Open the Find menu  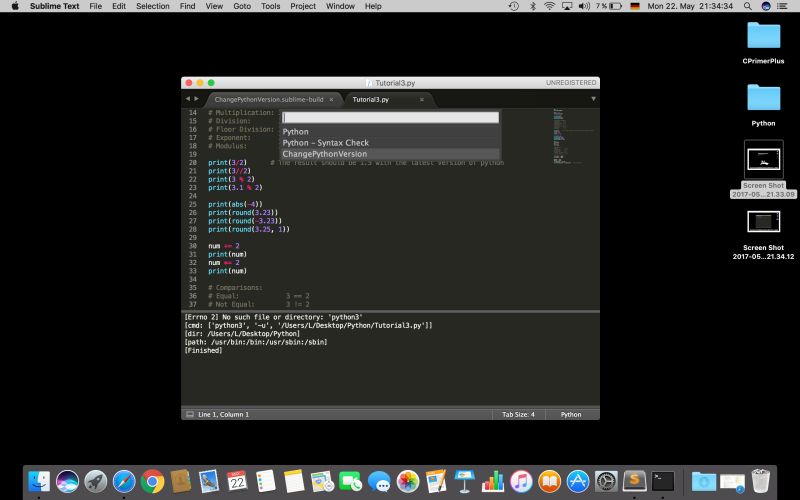[187, 6]
